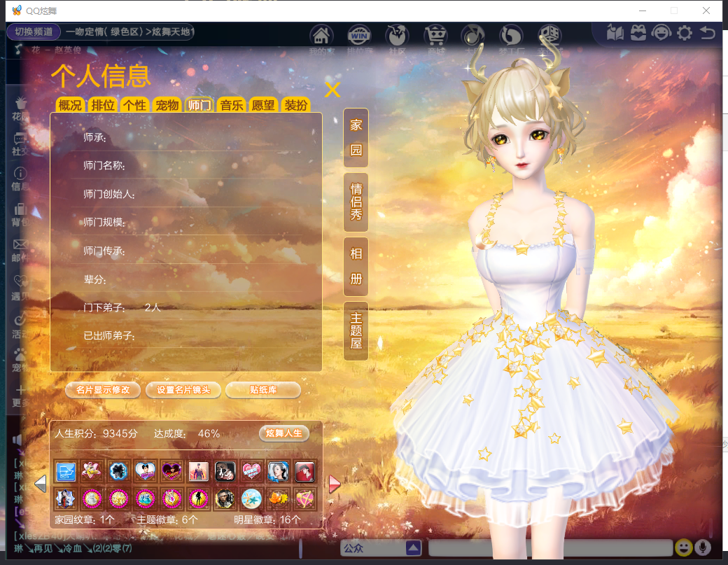The image size is (728, 565).
Task: Open 我的家 home icon in top bar
Action: point(321,35)
